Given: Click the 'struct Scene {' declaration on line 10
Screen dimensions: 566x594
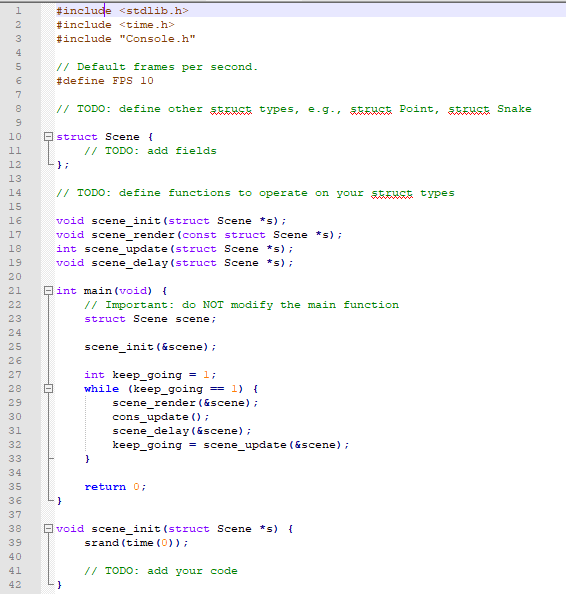Looking at the screenshot, I should 105,137.
